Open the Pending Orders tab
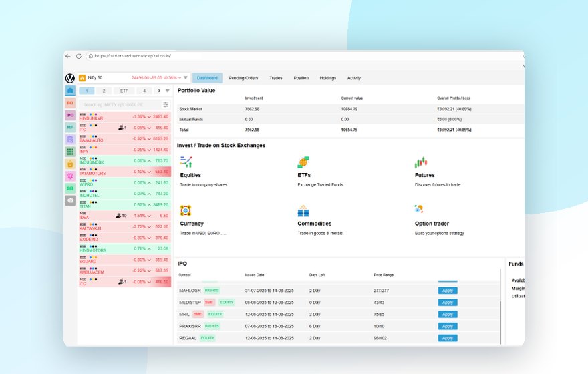This screenshot has width=588, height=374. tap(243, 78)
